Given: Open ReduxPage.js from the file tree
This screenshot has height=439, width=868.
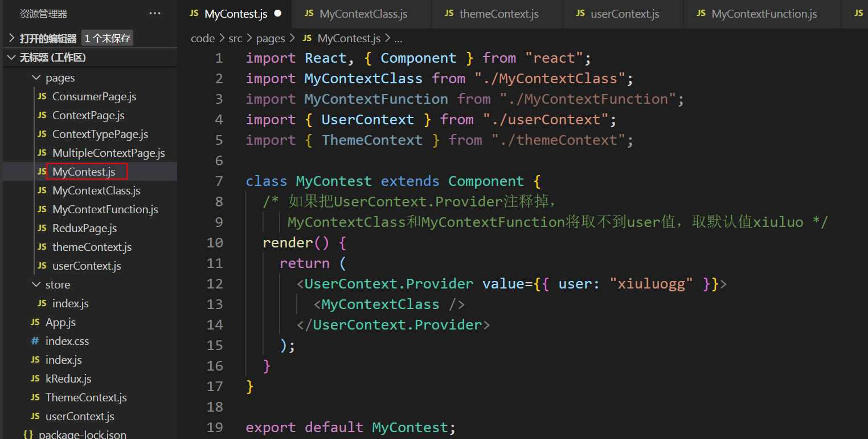Looking at the screenshot, I should click(x=84, y=228).
